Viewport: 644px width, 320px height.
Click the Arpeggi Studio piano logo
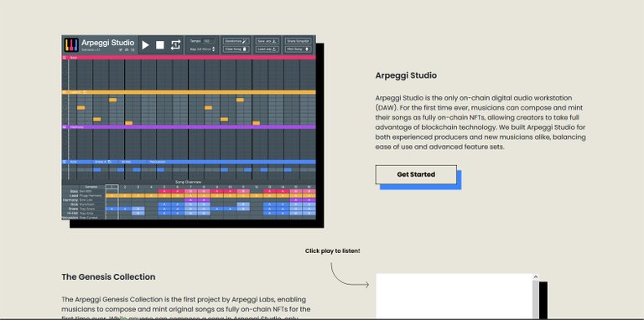pos(71,44)
